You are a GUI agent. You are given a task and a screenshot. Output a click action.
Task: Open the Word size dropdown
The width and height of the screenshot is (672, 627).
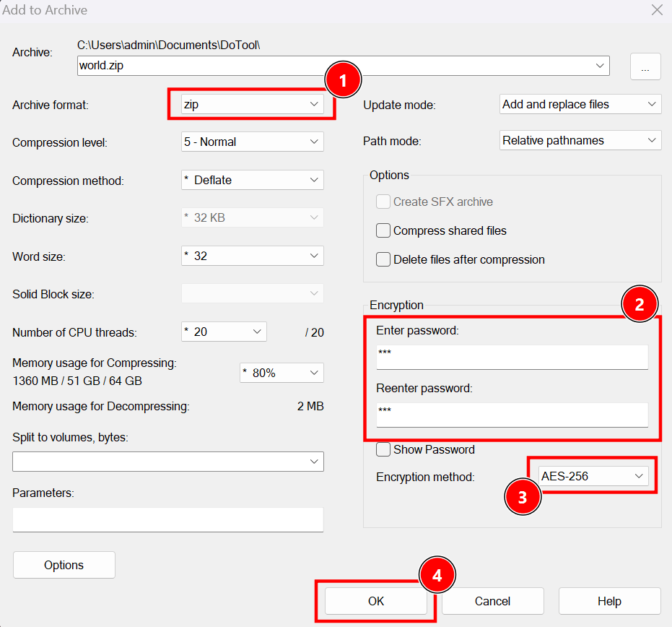(252, 256)
